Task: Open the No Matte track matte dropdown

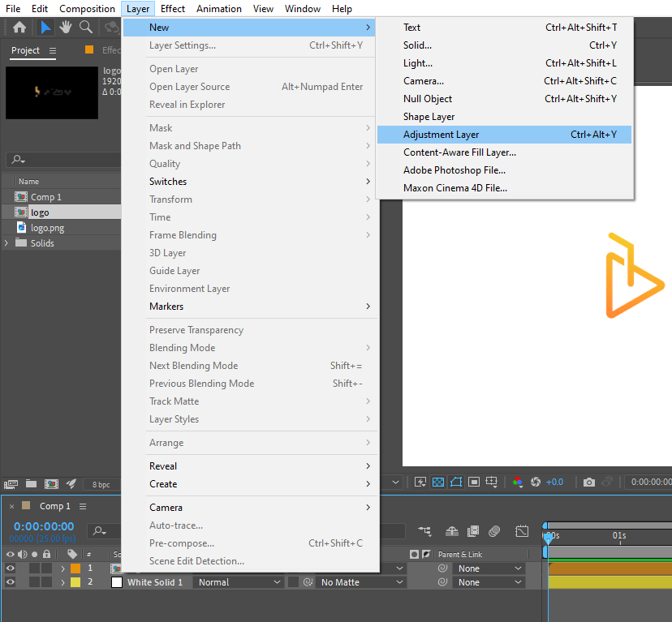Action: [x=360, y=582]
